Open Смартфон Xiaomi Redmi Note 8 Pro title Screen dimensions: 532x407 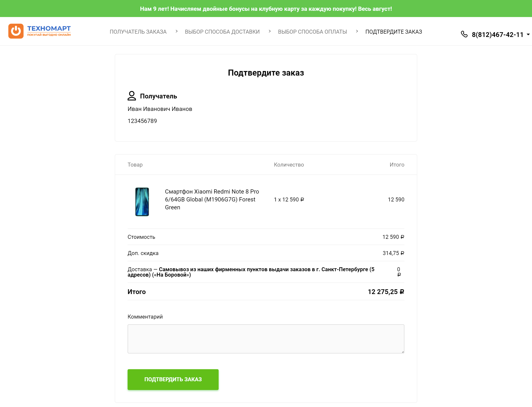[212, 199]
